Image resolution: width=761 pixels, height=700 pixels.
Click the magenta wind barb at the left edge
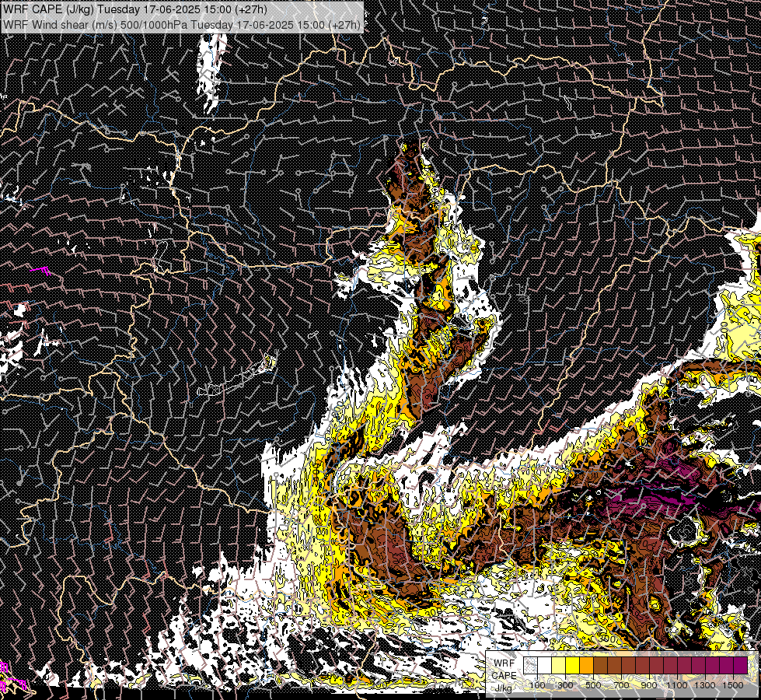(40, 270)
